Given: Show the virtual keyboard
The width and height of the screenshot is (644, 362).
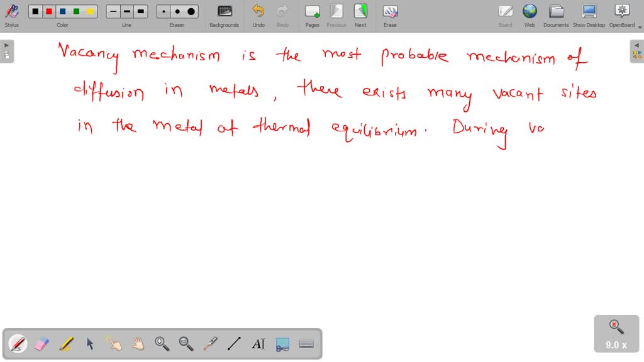Looking at the screenshot, I should [306, 344].
